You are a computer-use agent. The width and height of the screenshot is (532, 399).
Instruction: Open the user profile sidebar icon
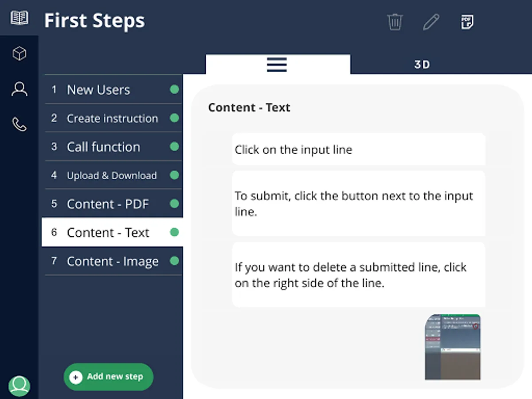coord(19,89)
